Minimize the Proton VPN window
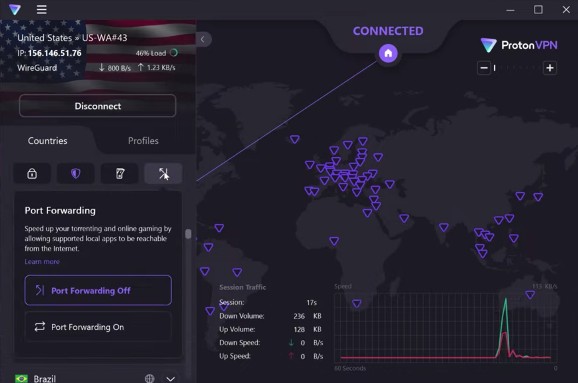The width and height of the screenshot is (578, 383). click(511, 10)
